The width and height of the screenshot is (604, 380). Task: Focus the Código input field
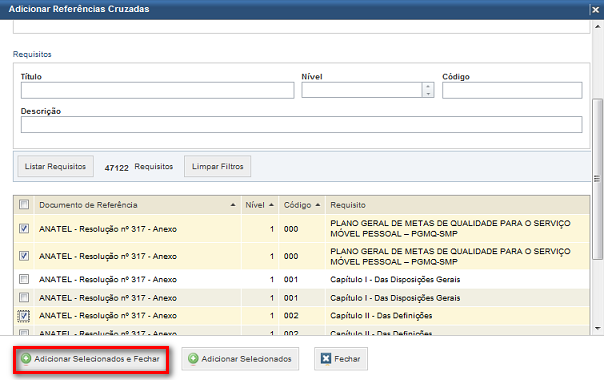(x=512, y=91)
